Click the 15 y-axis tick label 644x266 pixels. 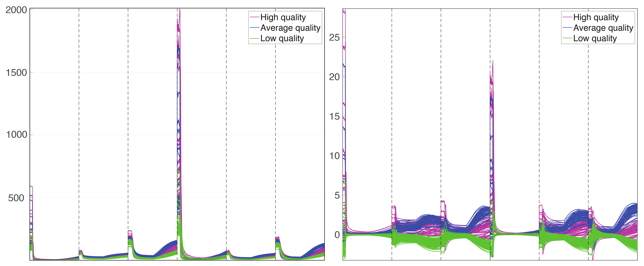334,117
